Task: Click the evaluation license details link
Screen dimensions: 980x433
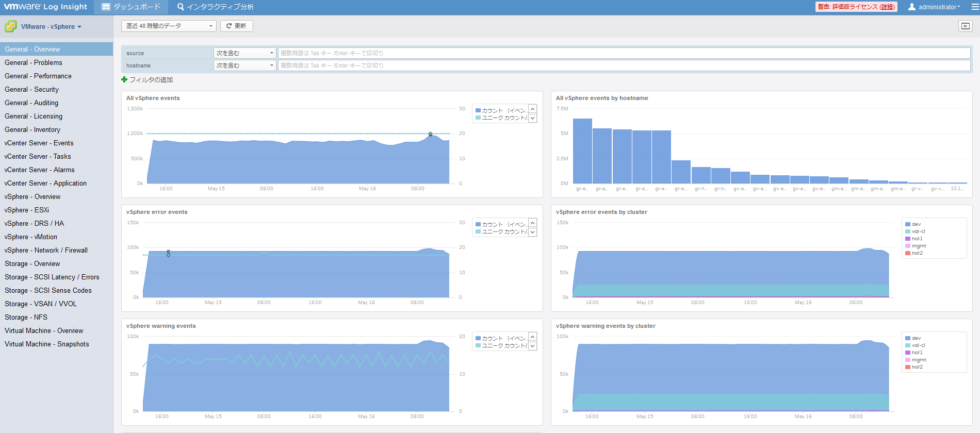Action: (x=887, y=7)
